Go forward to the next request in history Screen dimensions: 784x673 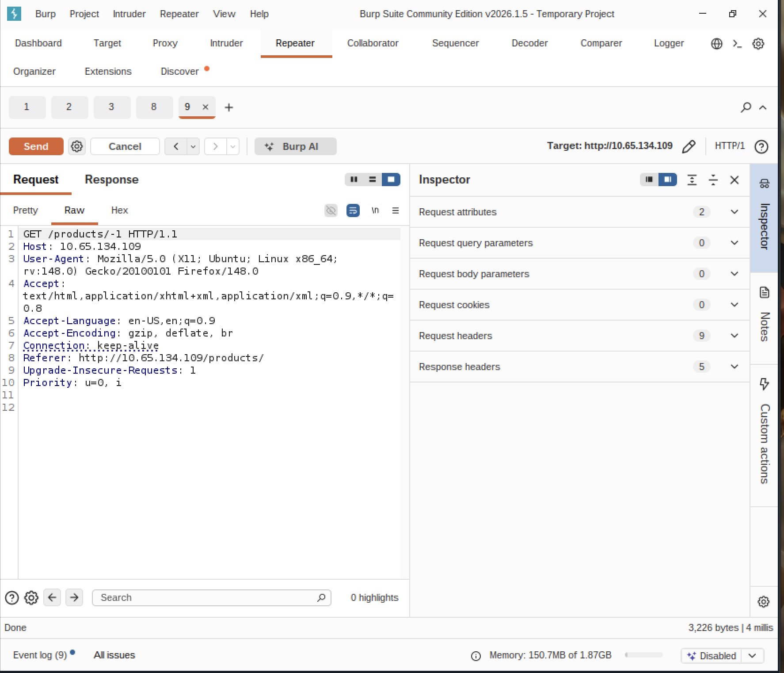[x=216, y=146]
